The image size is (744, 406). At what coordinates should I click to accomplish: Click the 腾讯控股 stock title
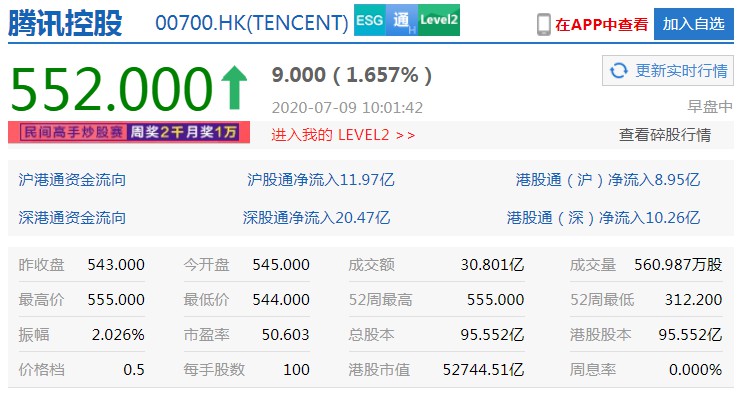coord(65,23)
